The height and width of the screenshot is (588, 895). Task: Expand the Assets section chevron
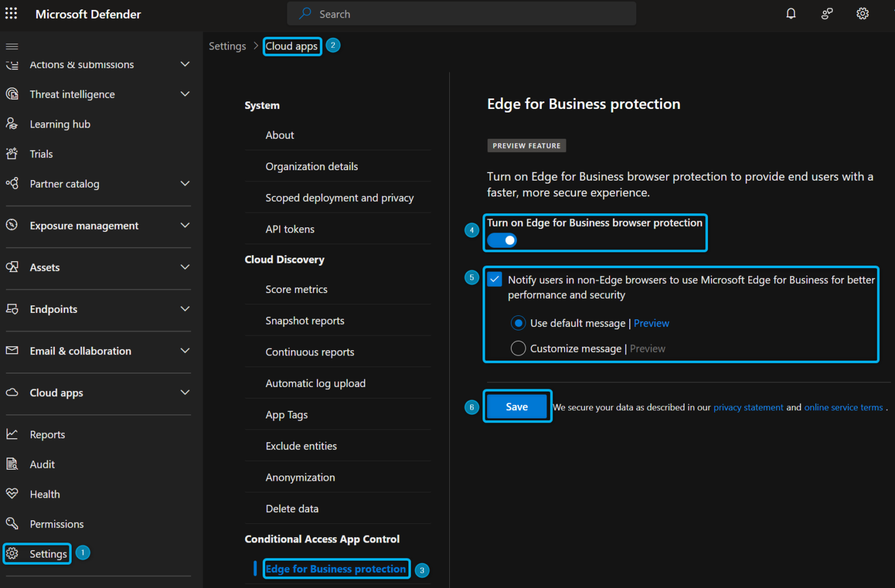185,267
